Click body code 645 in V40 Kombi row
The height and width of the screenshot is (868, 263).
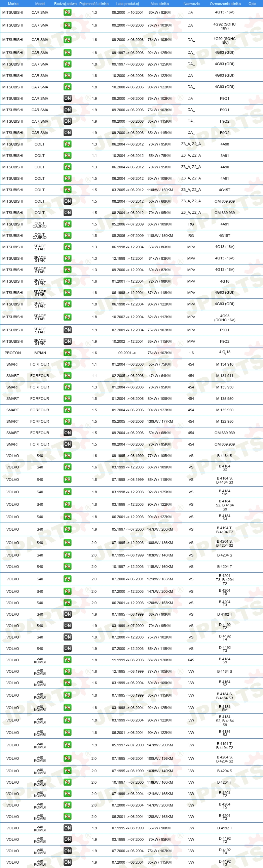click(x=191, y=660)
